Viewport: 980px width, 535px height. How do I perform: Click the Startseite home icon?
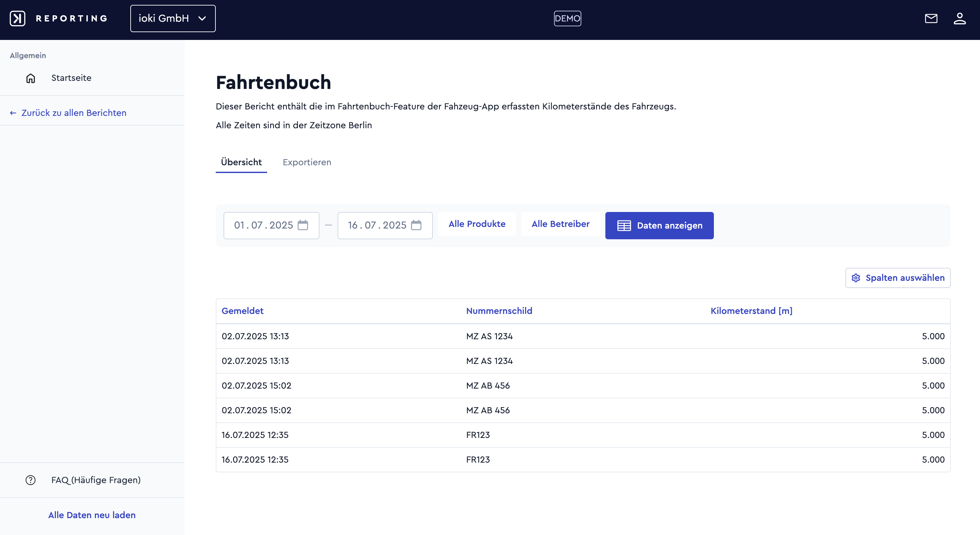coord(31,78)
